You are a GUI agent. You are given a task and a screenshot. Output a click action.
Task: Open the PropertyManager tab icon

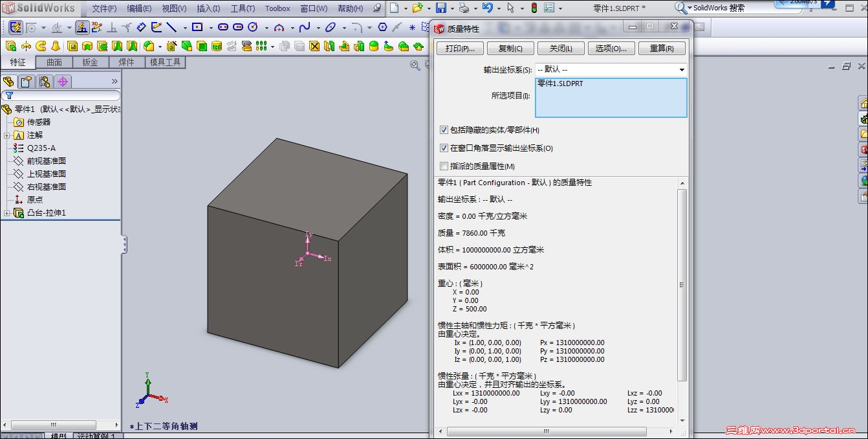click(27, 82)
